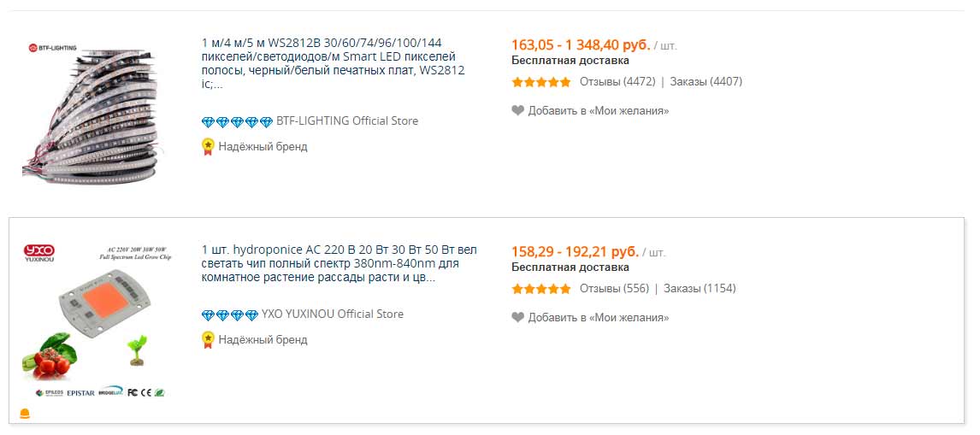Image resolution: width=980 pixels, height=435 pixels.
Task: Click orange badge icon below grow chip image
Action: point(25,413)
